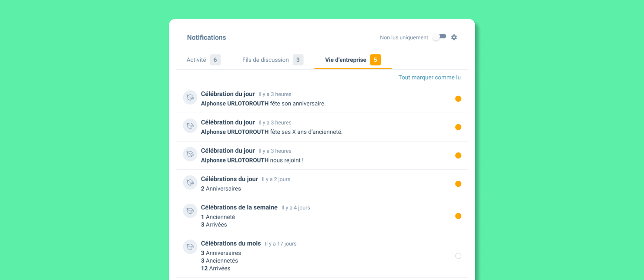Viewport: 644px width, 280px height.
Task: Click Tout marquer comme lu link
Action: (429, 78)
